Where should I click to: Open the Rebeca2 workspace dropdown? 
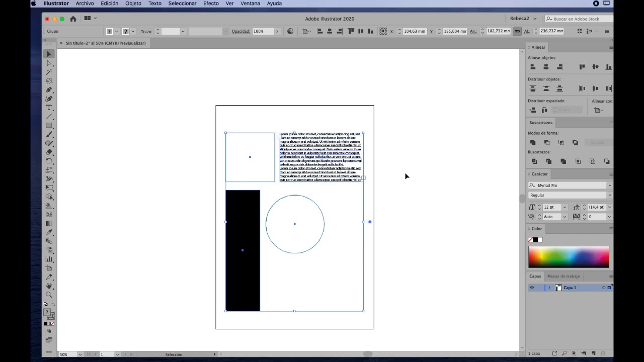point(523,19)
